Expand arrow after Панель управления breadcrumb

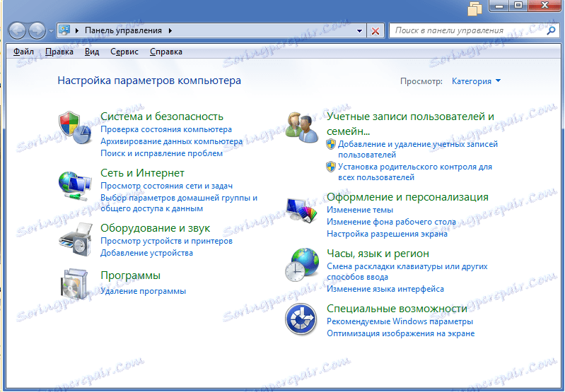(170, 30)
